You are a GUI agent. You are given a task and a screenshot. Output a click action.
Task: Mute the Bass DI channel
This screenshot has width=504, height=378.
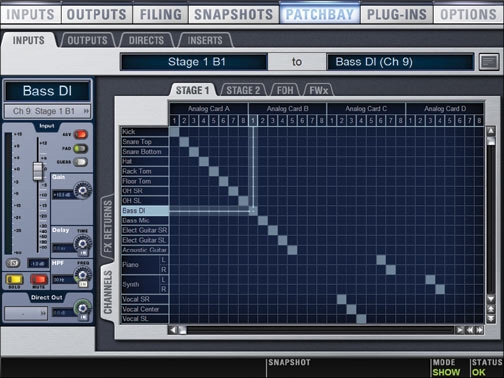[x=39, y=279]
